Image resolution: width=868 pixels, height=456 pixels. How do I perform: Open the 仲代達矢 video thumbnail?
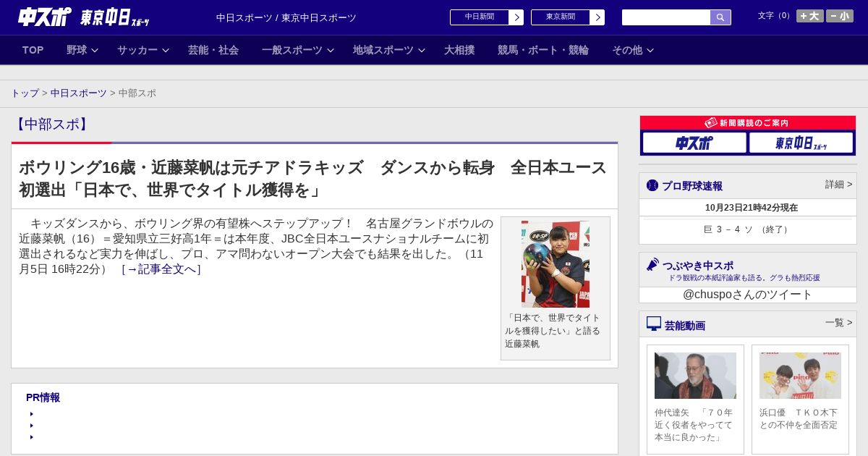(x=695, y=376)
